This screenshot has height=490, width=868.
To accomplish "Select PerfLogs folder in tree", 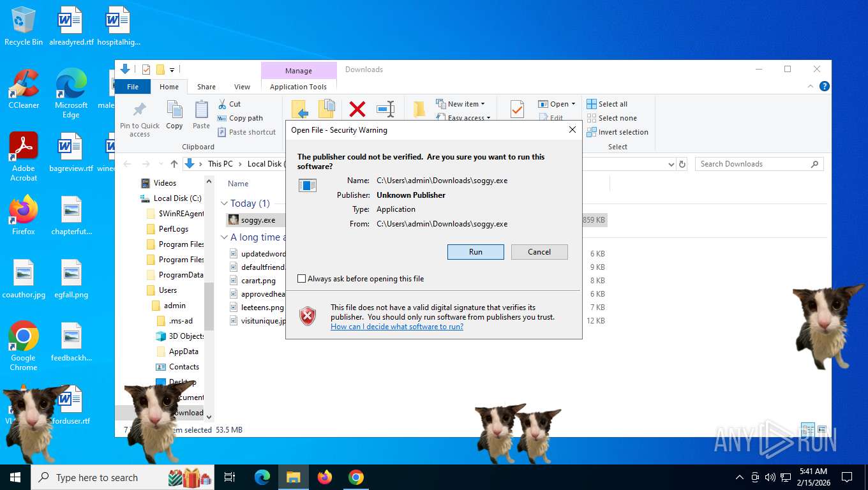I will 174,229.
